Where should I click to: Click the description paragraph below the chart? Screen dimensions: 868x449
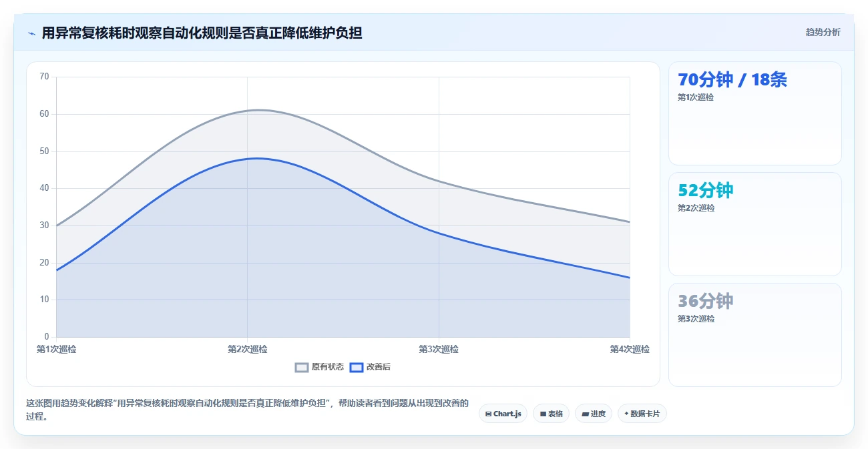coord(247,410)
